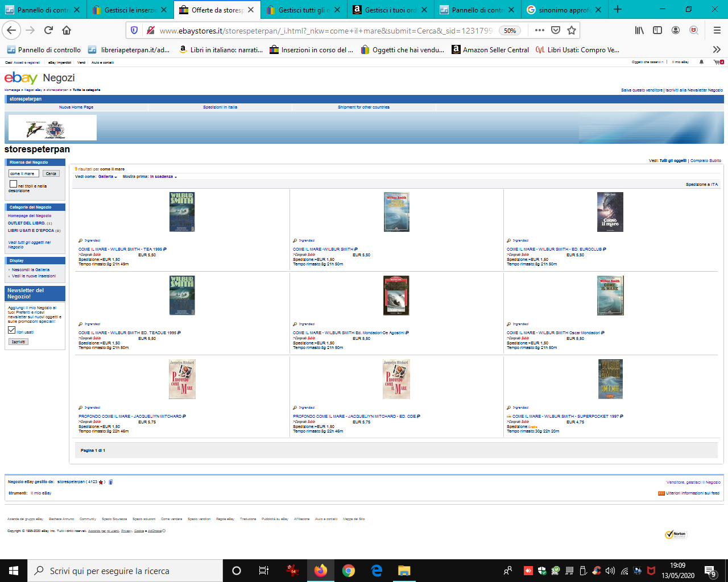Open 'Shipment for other countries' menu item

pos(363,107)
